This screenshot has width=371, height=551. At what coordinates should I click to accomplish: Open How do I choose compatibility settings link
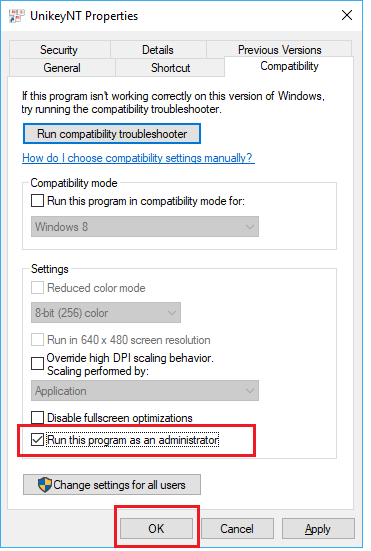click(x=138, y=158)
